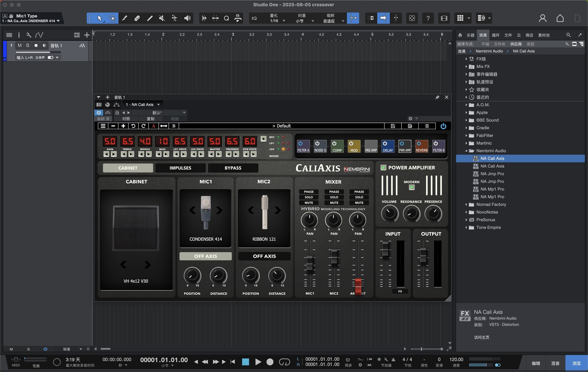Toggle the MODERN mode switch
The height and width of the screenshot is (372, 588).
pyautogui.click(x=412, y=187)
